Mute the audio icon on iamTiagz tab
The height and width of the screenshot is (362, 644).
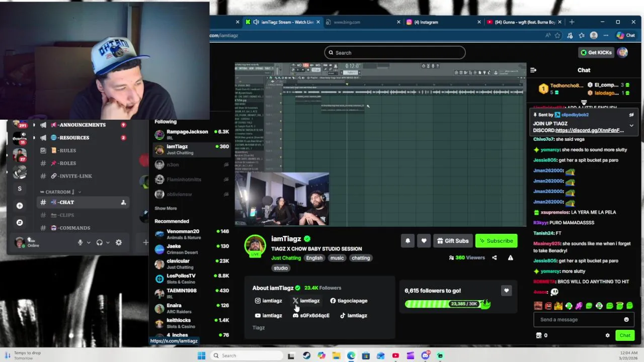[256, 22]
